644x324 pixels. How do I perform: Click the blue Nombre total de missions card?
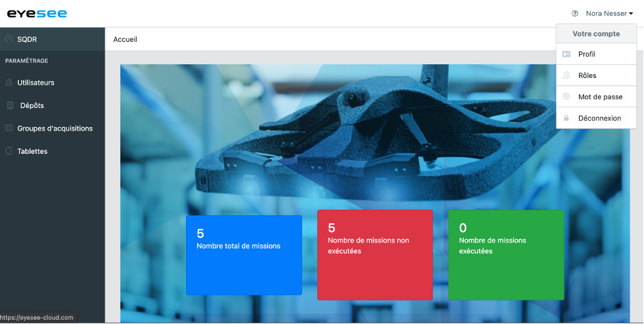tap(244, 255)
